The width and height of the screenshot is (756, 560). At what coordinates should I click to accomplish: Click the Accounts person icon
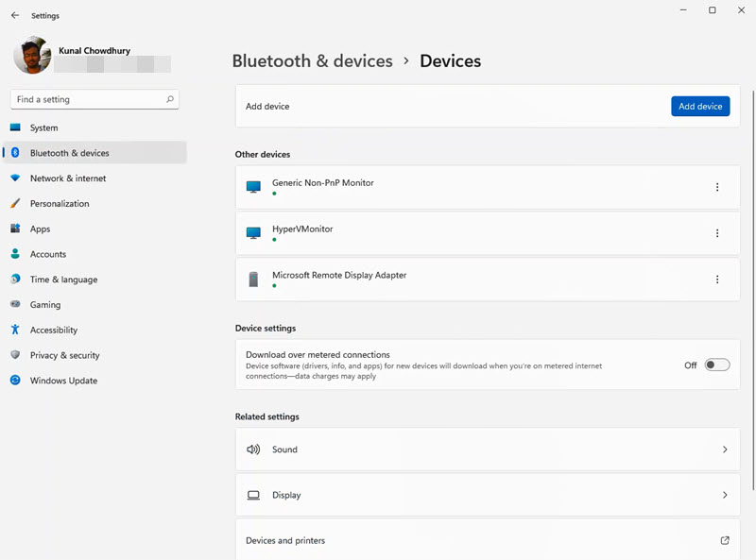15,253
